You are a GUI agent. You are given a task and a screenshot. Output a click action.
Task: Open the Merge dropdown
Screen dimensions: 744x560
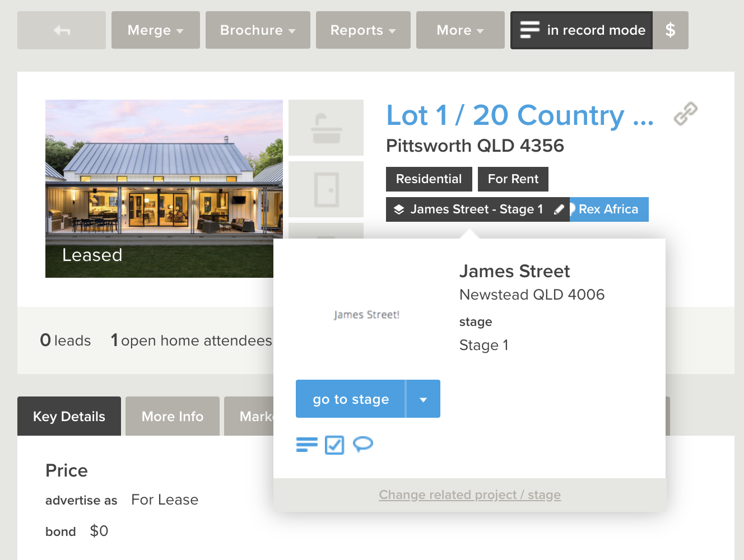pos(155,30)
